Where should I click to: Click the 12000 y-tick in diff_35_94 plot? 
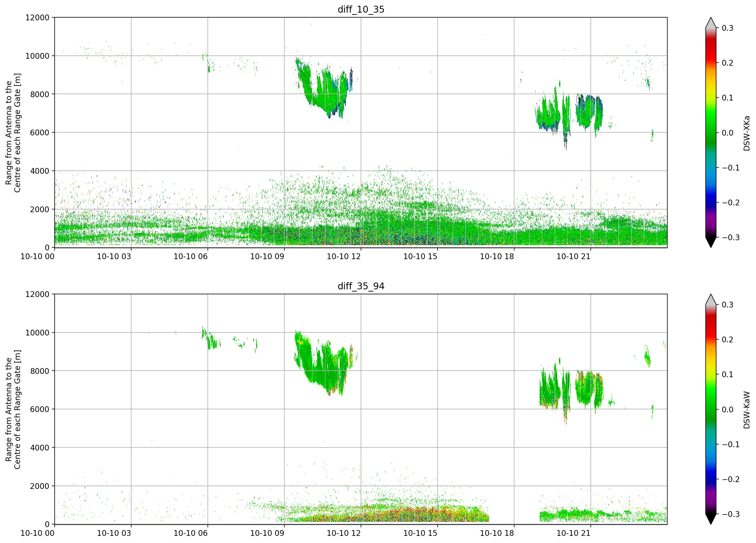[37, 294]
